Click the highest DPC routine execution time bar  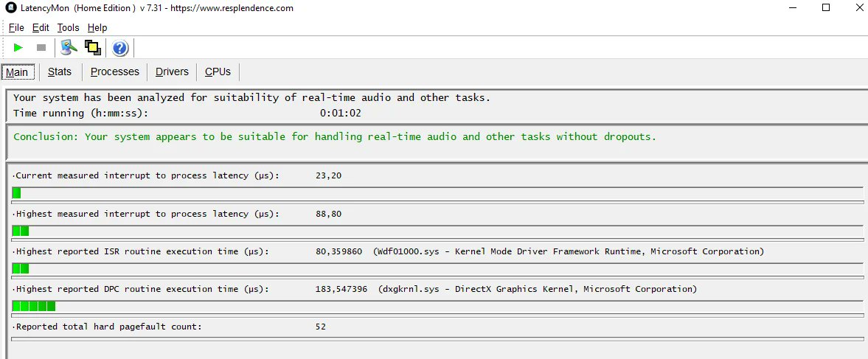437,306
